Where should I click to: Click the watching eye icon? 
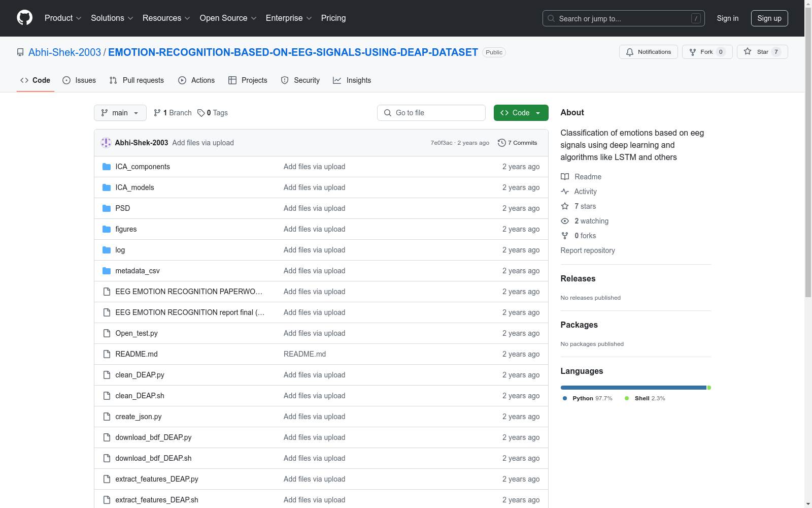coord(565,221)
